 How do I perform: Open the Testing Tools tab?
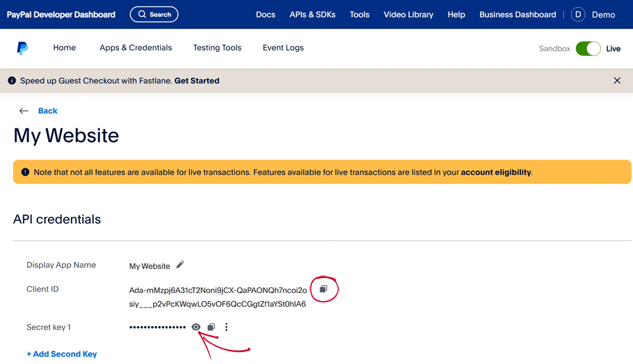(x=217, y=47)
